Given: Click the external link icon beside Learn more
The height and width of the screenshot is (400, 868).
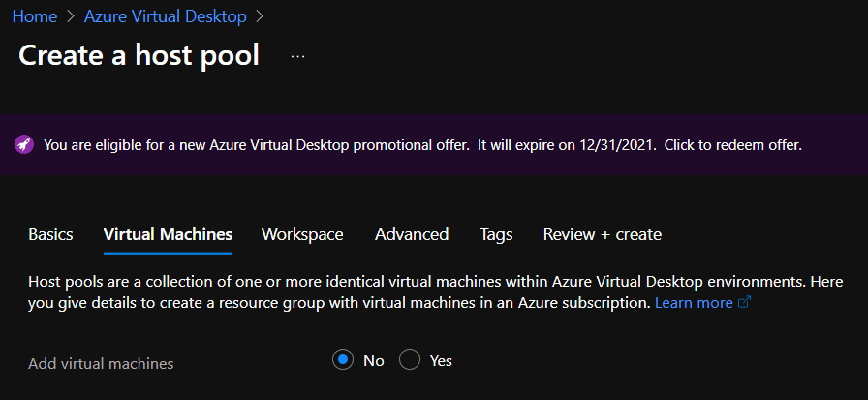Looking at the screenshot, I should click(745, 302).
